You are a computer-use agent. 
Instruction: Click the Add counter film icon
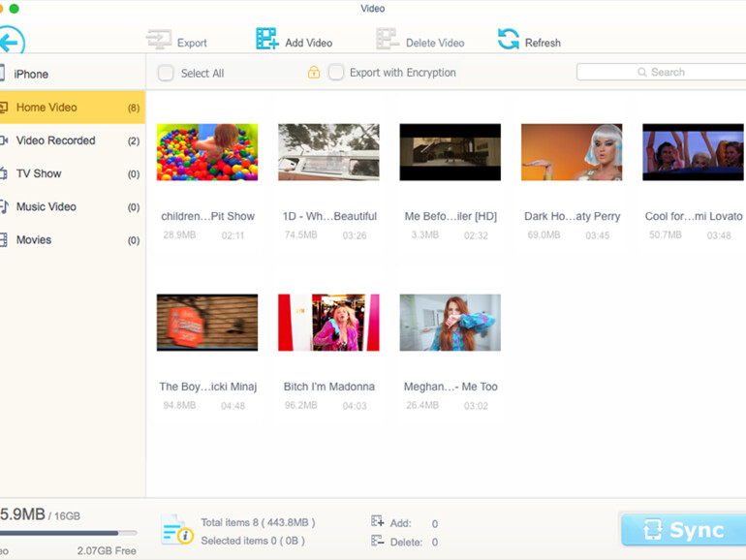[377, 521]
